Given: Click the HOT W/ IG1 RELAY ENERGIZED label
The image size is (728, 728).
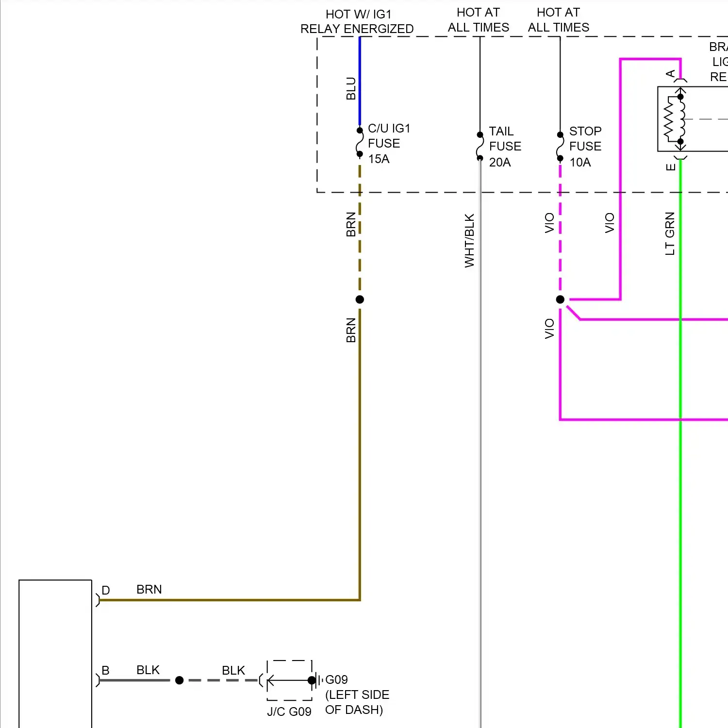Looking at the screenshot, I should [357, 22].
